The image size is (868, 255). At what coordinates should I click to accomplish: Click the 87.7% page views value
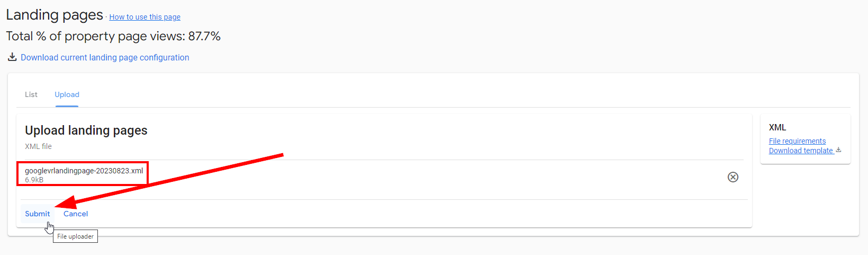[x=204, y=36]
